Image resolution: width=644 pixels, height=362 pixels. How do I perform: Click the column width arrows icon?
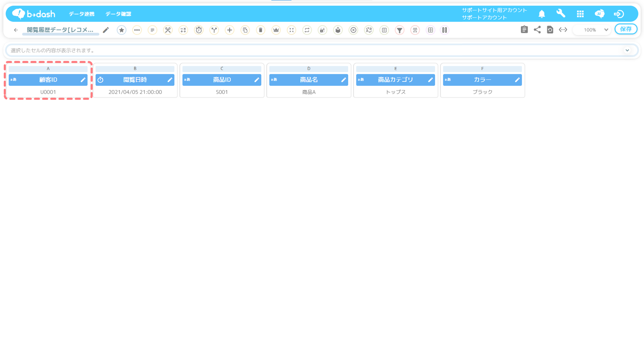[563, 30]
